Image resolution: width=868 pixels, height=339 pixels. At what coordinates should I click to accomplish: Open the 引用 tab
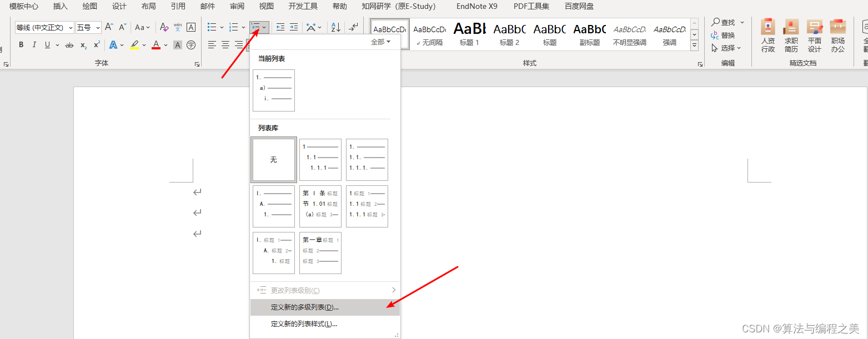[178, 7]
